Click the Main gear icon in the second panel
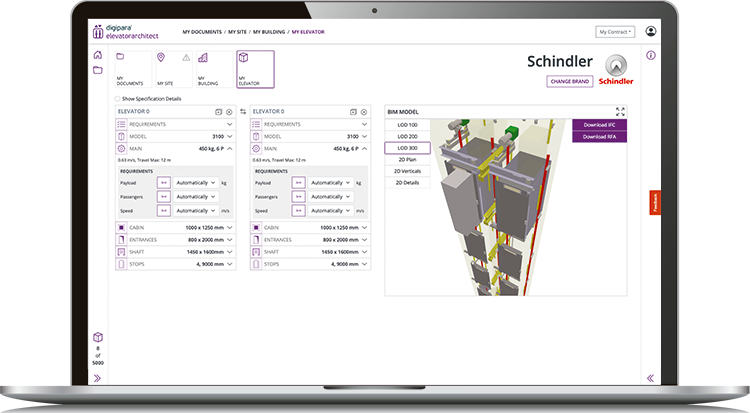The height and width of the screenshot is (413, 750). [256, 149]
